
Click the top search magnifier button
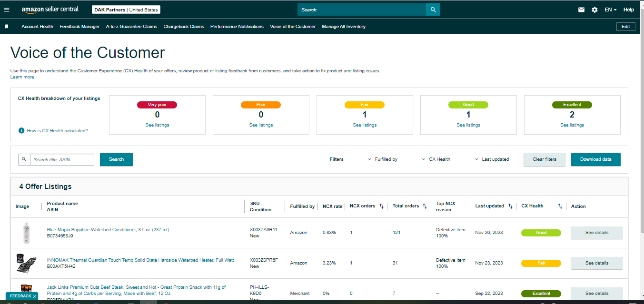[433, 10]
